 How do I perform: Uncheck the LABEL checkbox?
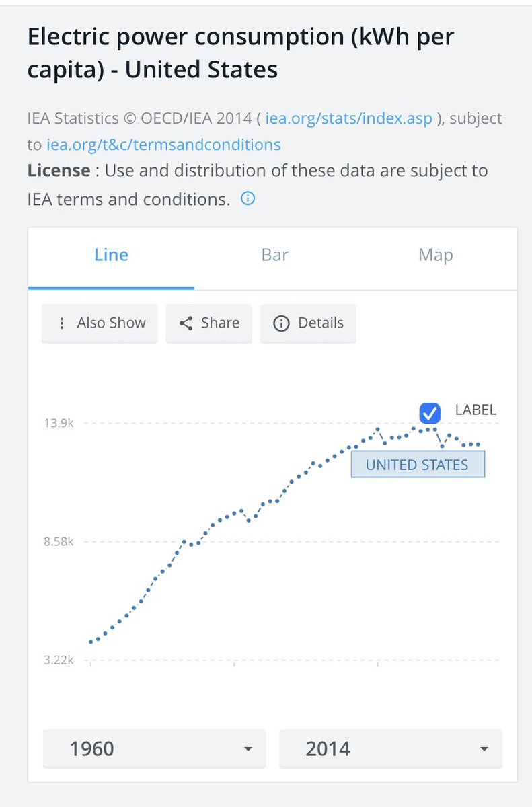click(430, 413)
